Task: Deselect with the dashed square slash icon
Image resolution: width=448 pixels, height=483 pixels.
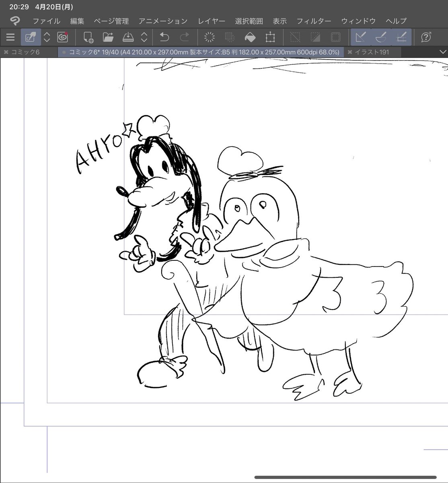Action: (295, 37)
